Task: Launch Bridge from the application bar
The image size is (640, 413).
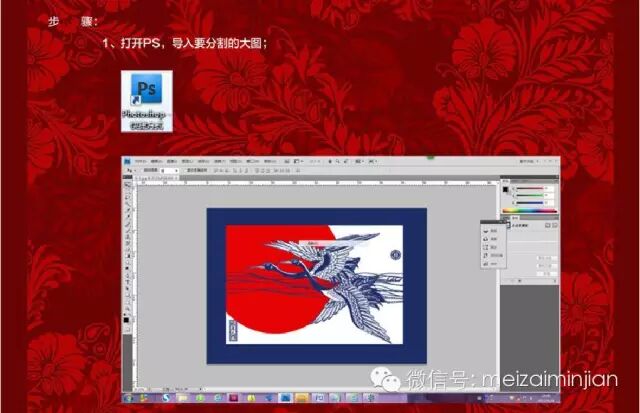Action: click(287, 161)
